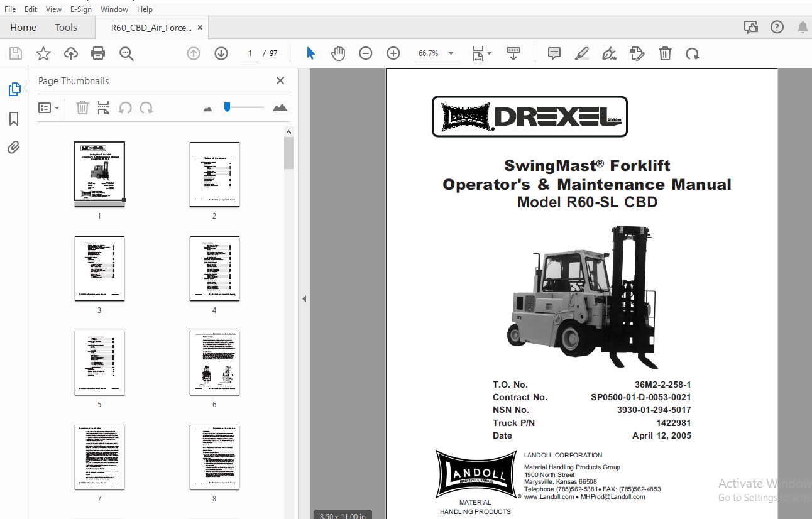The width and height of the screenshot is (812, 519).
Task: Select the highlight text tool
Action: coord(581,53)
